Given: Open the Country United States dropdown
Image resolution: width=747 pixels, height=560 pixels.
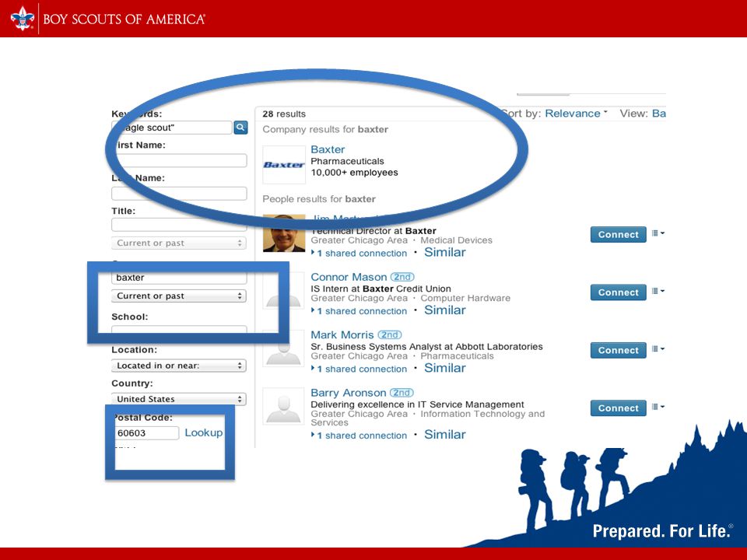Looking at the screenshot, I should tap(179, 398).
